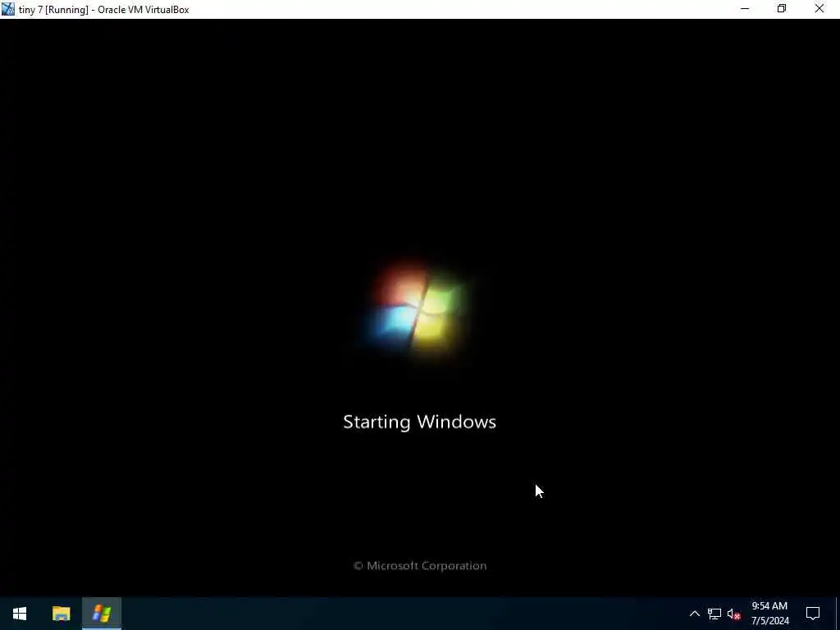Minimize the tiny 7 VirtualBox window

[x=745, y=9]
